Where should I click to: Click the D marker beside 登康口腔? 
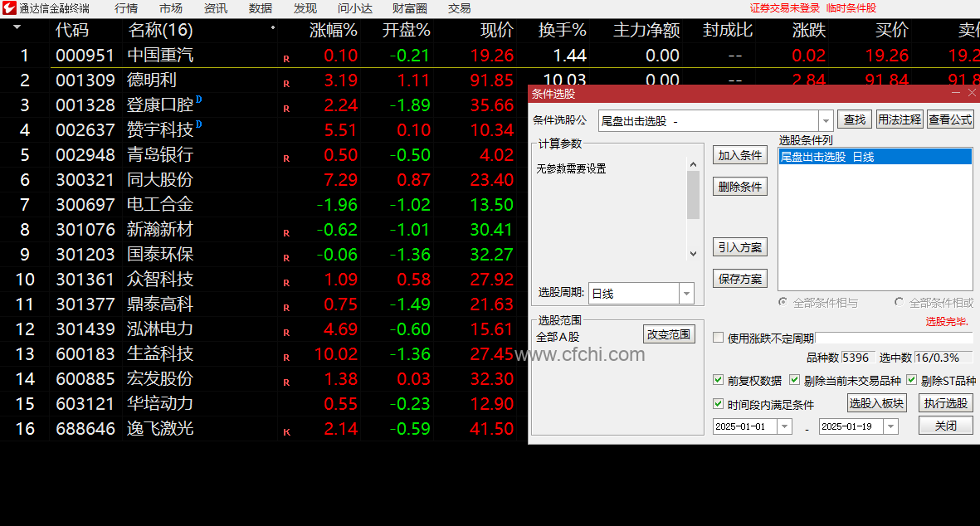point(199,99)
